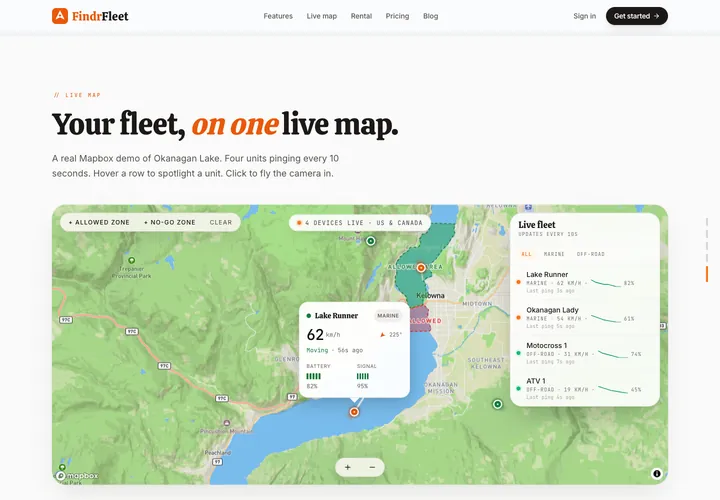This screenshot has height=500, width=720.
Task: Select the ATV 1 fleet row
Action: point(585,388)
